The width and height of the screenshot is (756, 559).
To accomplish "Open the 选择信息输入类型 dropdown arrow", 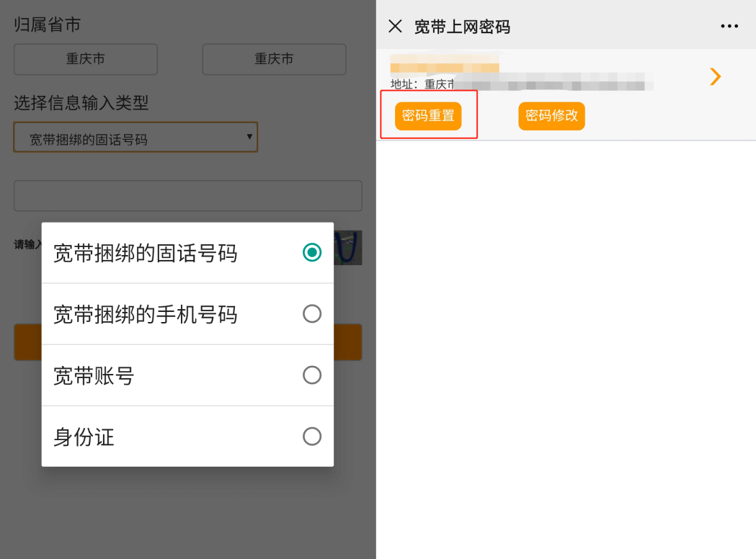I will (249, 137).
